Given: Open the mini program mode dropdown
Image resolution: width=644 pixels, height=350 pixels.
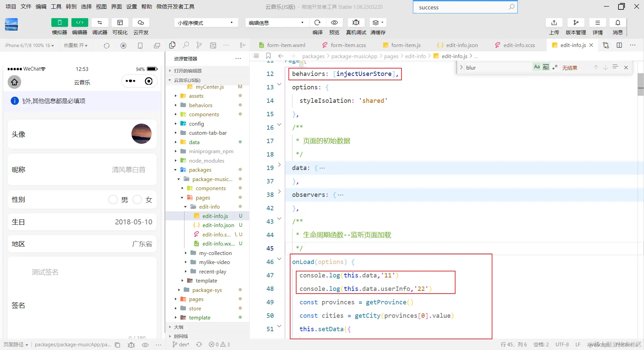Looking at the screenshot, I should 206,23.
